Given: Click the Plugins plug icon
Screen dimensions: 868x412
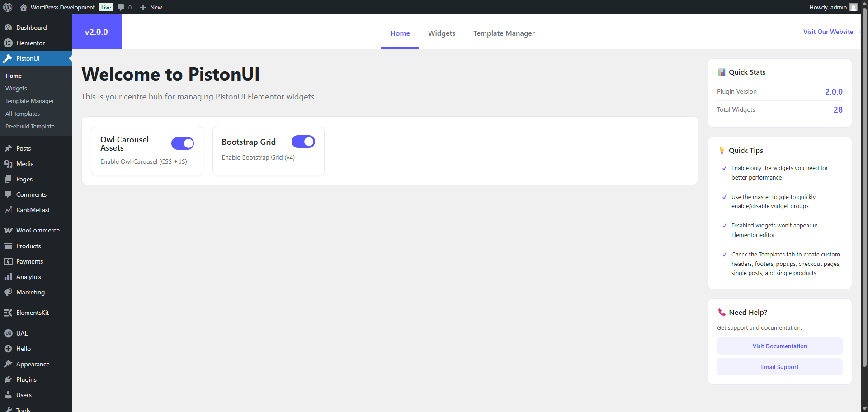Looking at the screenshot, I should click(x=8, y=379).
